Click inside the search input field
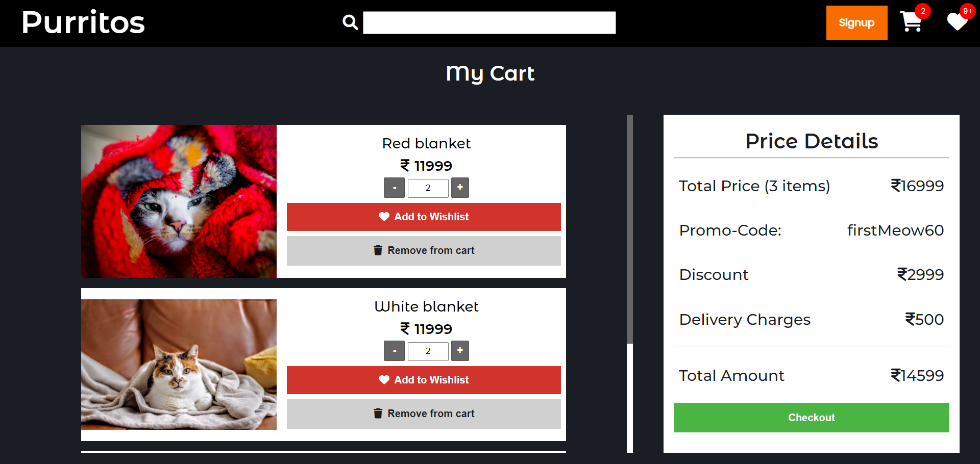980x464 pixels. (x=488, y=22)
